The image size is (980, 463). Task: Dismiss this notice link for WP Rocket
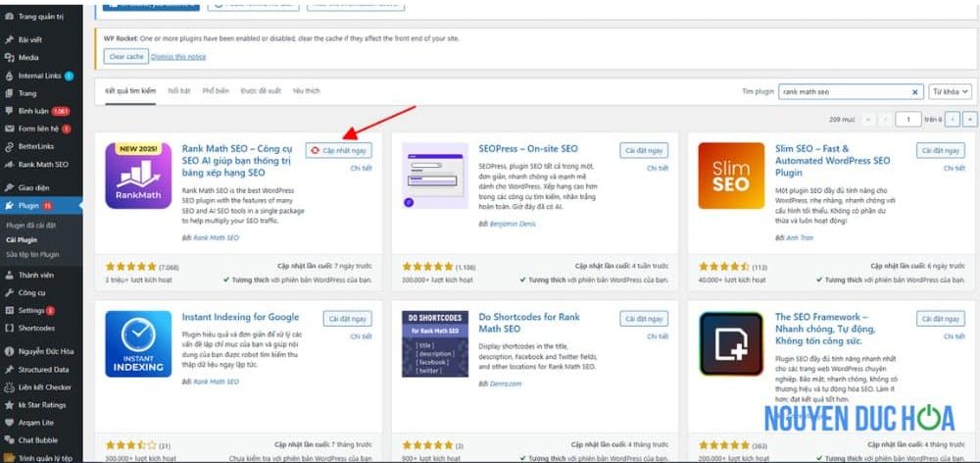tap(178, 56)
